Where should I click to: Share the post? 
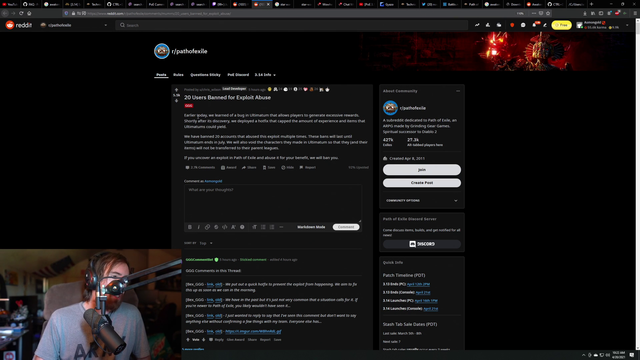pos(249,167)
